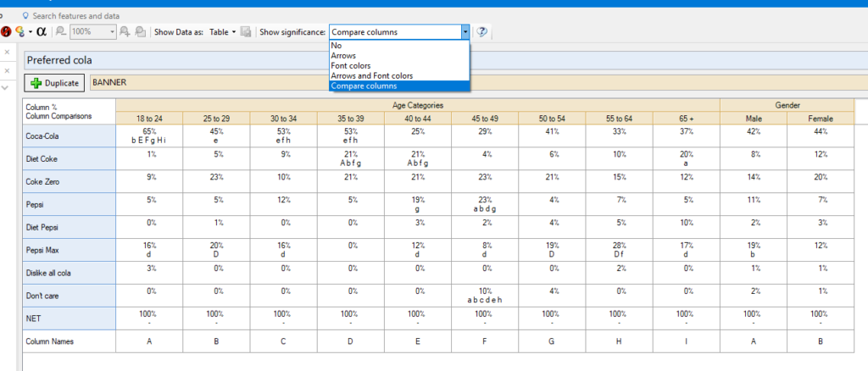Select 'Arrows and Font colors' option

(x=399, y=75)
